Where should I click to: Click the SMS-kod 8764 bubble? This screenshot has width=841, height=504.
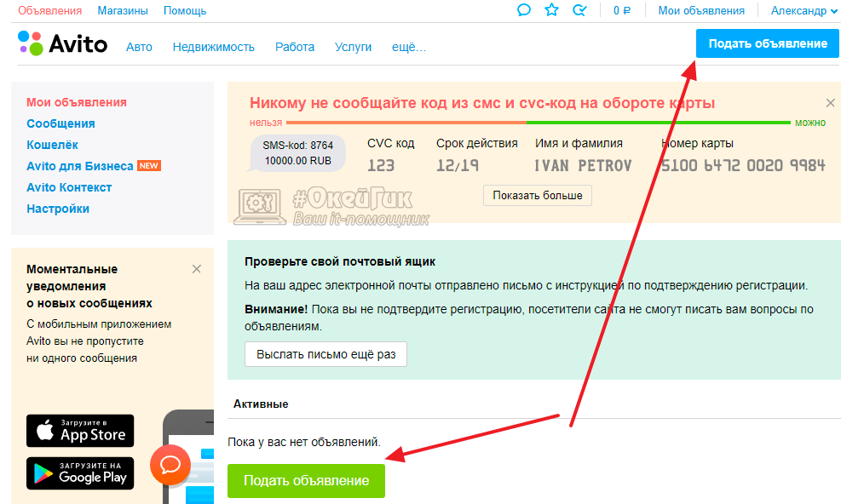point(297,153)
